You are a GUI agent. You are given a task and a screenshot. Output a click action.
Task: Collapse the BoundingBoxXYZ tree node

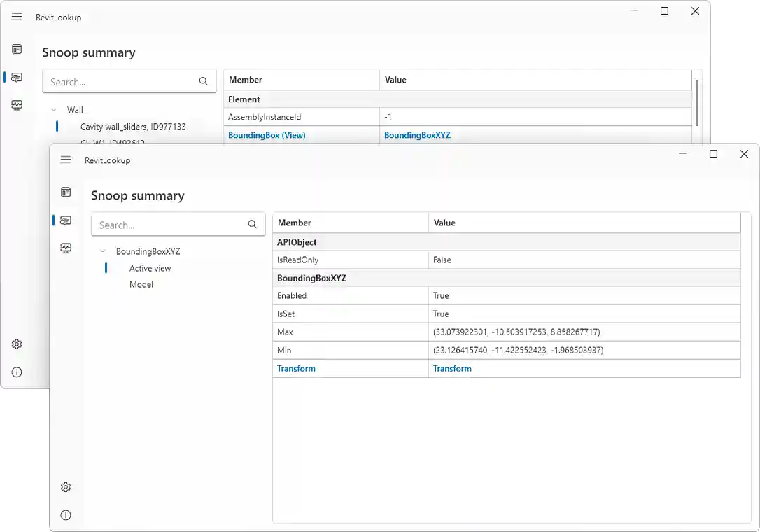pyautogui.click(x=103, y=251)
